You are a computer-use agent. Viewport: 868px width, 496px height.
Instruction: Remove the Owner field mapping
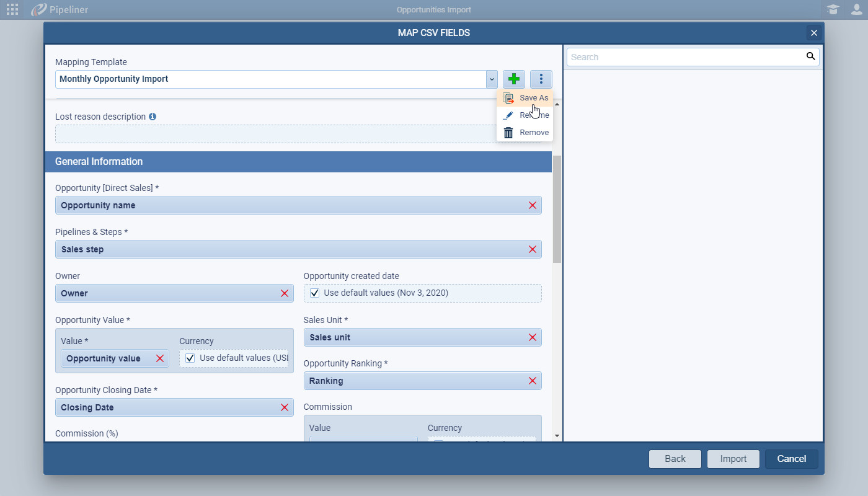[x=285, y=293]
